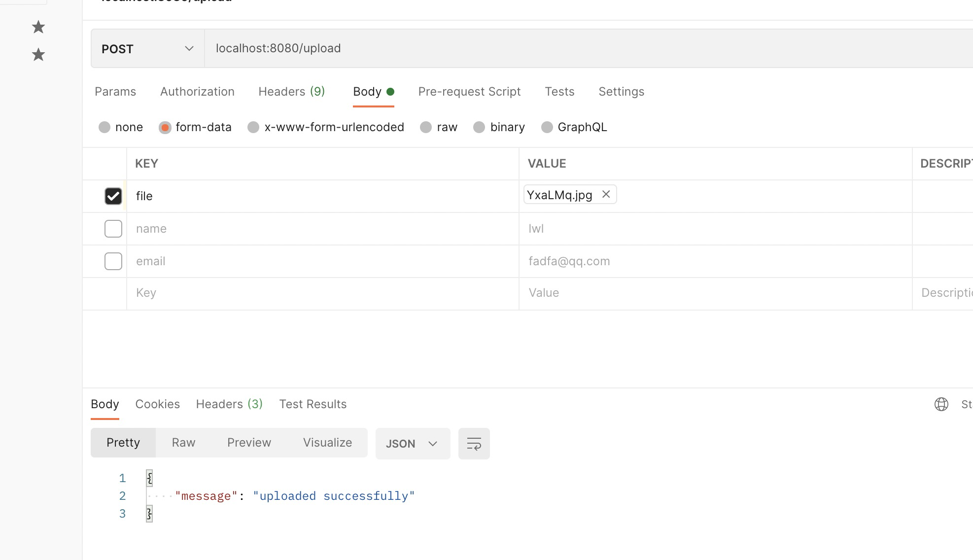
Task: Select the binary body type
Action: [x=499, y=127]
